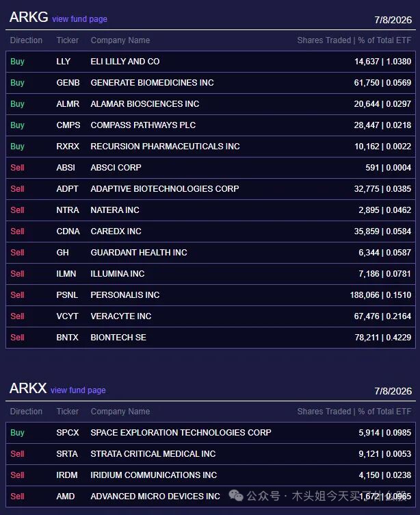The image size is (420, 515).
Task: Click the CMPS Compass Pathways row
Action: point(211,125)
